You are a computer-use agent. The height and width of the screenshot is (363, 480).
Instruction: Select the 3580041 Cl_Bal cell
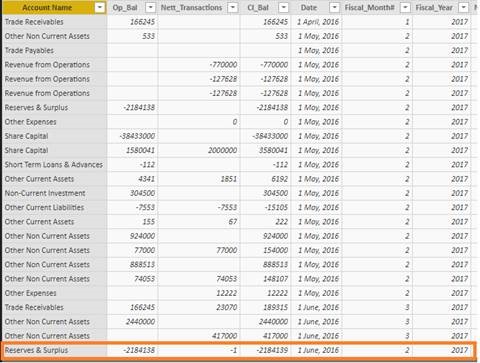pyautogui.click(x=265, y=150)
